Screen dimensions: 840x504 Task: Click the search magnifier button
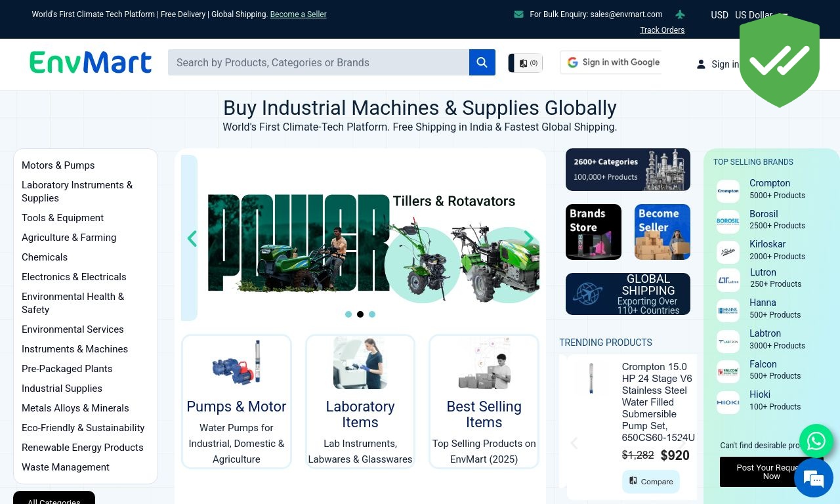[482, 62]
